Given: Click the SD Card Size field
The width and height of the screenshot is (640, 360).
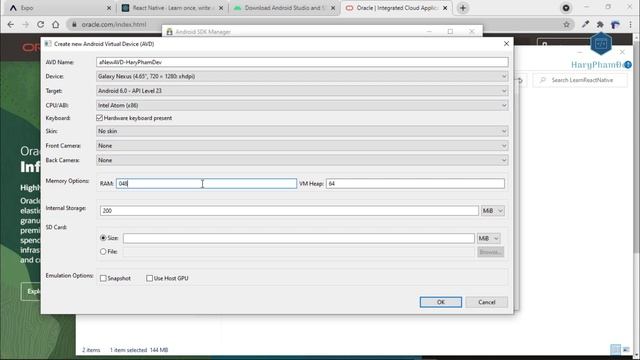Looking at the screenshot, I should coord(299,238).
